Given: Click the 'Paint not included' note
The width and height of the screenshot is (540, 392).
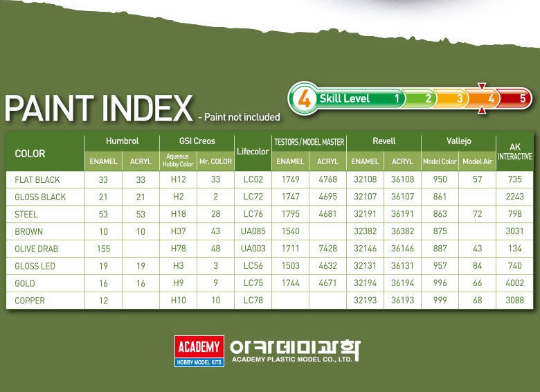Looking at the screenshot, I should tap(240, 117).
